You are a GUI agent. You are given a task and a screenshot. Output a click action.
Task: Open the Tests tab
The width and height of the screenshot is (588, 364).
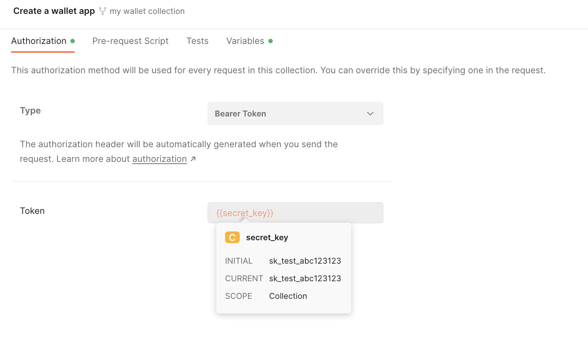(x=198, y=41)
